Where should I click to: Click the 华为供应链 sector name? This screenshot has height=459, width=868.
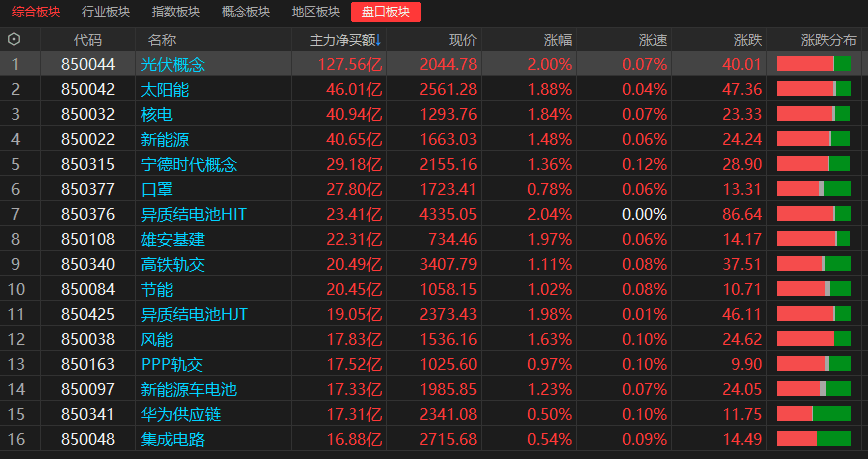tap(181, 414)
